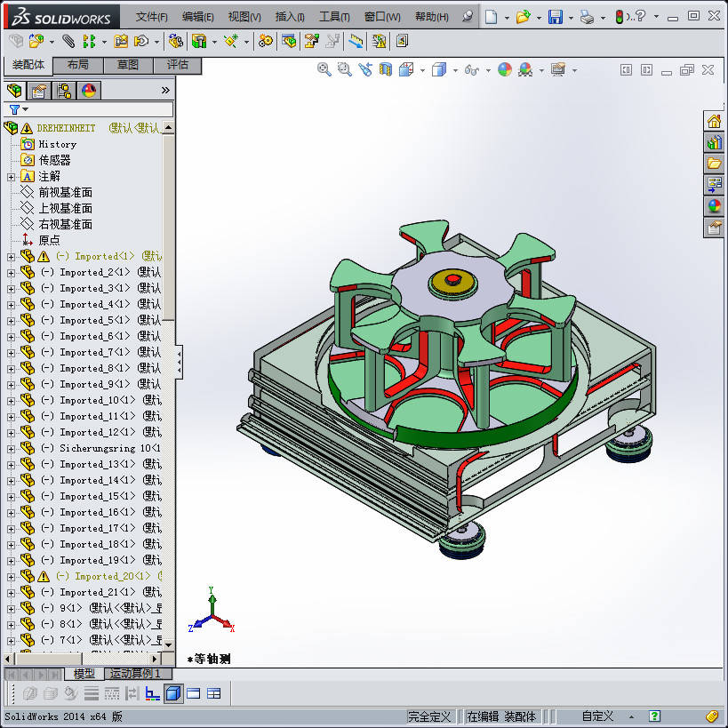Click the » flyout button above the feature tree
Screen dimensions: 728x728
(164, 90)
